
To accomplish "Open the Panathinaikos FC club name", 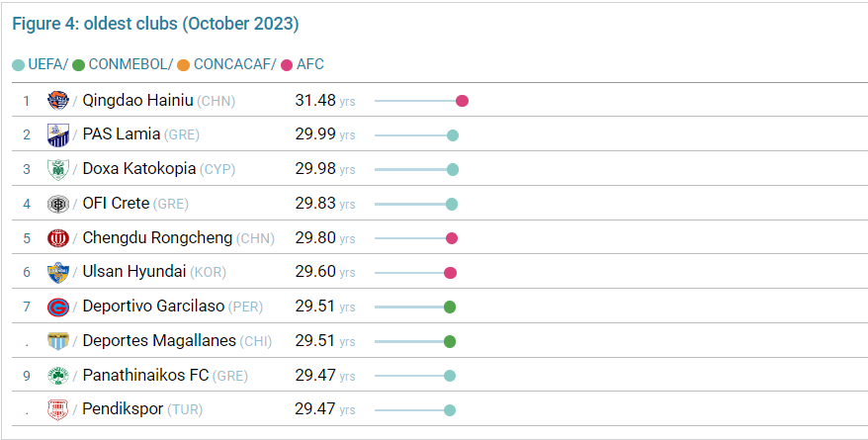I will point(144,376).
